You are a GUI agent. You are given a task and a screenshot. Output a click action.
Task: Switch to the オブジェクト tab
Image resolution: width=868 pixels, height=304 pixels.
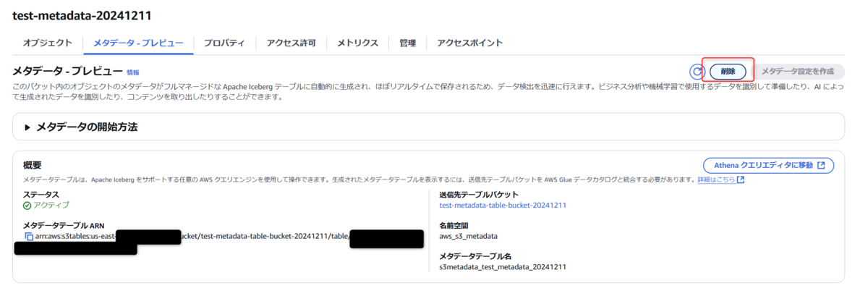click(47, 43)
